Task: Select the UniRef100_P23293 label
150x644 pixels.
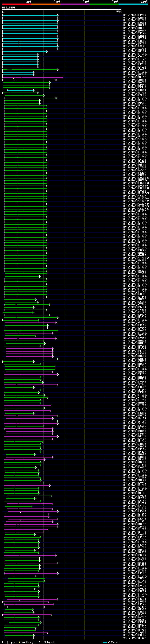Action: click(135, 566)
